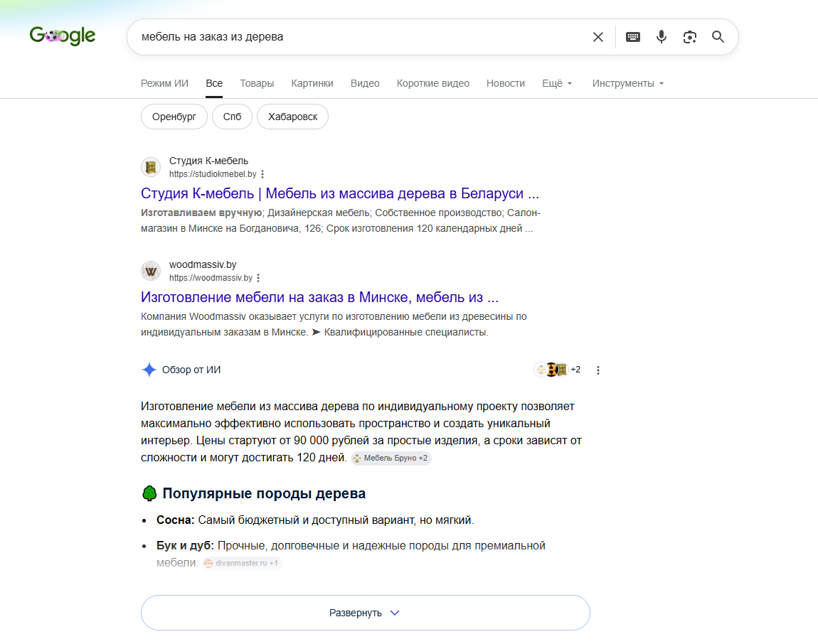Open the Новости tab
Screen dimensions: 818x644
point(506,83)
